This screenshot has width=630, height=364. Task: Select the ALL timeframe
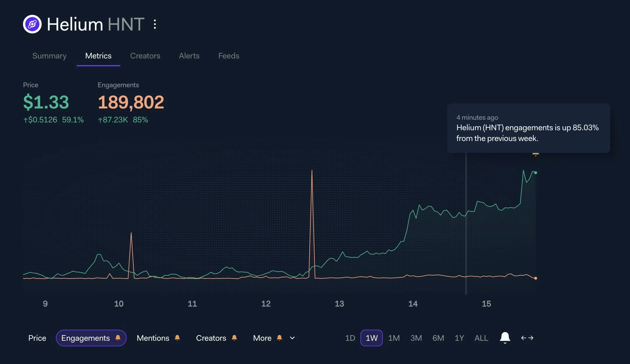pos(481,338)
